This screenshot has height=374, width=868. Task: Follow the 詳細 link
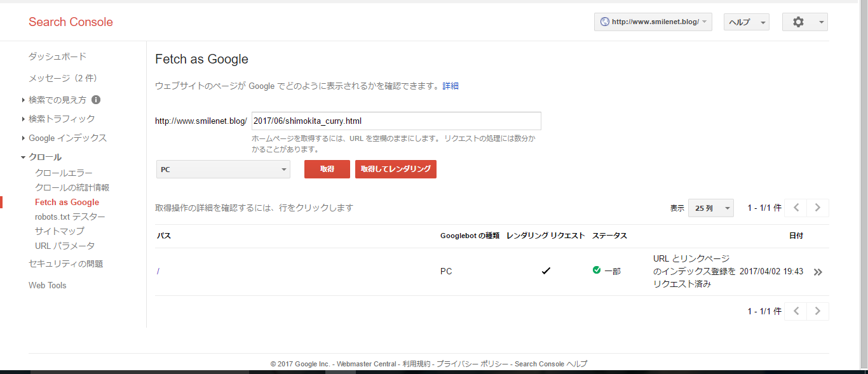(451, 86)
